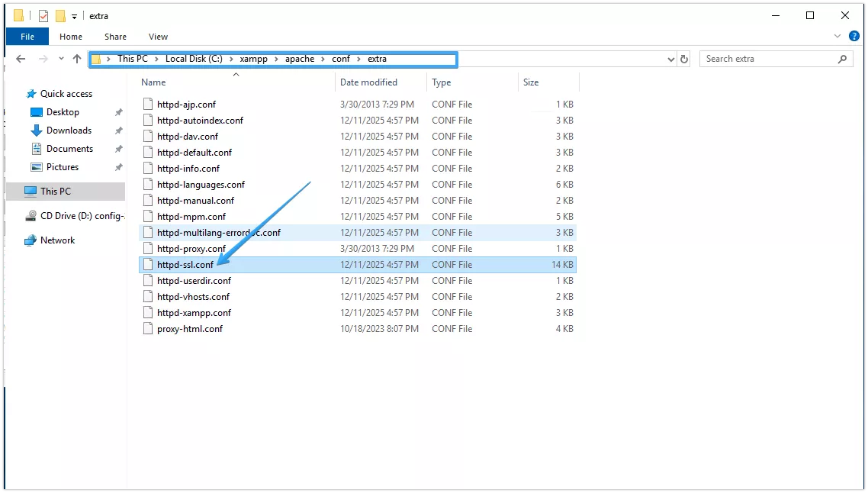Select xampp in the address bar breadcrumb
Viewport: 868px width, 493px height.
[254, 59]
